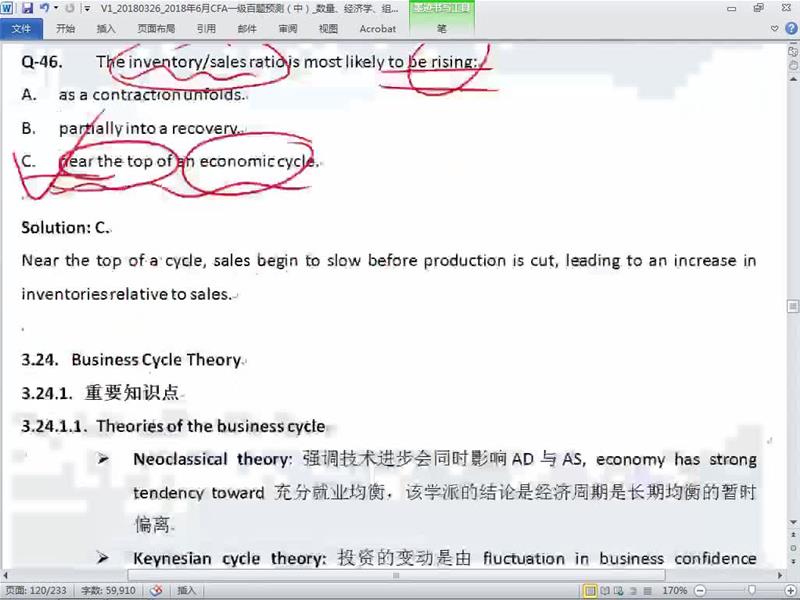Click answer option 'partially into a recovery'
The width and height of the screenshot is (800, 600).
pyautogui.click(x=149, y=129)
